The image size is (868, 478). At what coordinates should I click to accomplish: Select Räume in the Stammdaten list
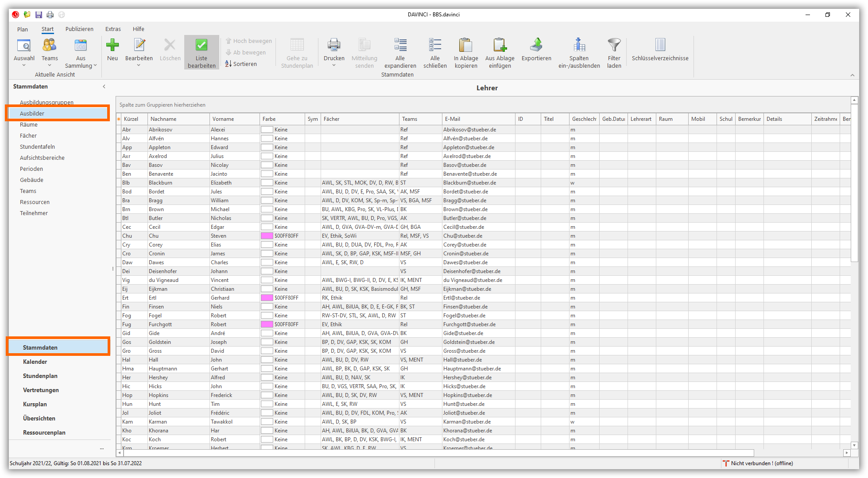coord(29,125)
